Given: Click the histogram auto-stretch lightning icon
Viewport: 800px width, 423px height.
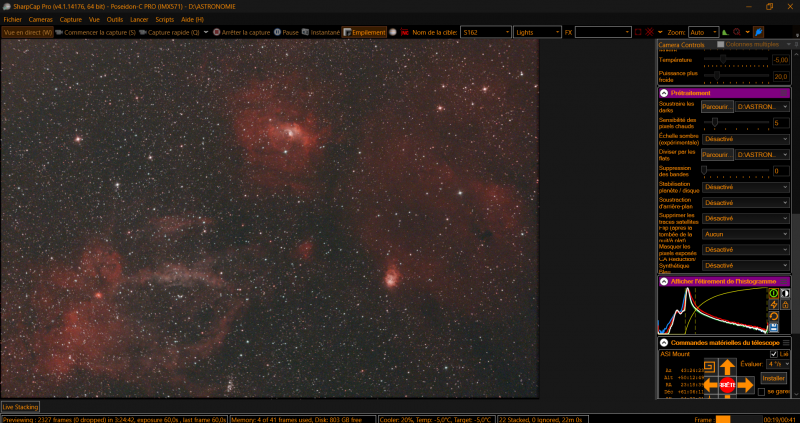Looking at the screenshot, I should (x=773, y=305).
